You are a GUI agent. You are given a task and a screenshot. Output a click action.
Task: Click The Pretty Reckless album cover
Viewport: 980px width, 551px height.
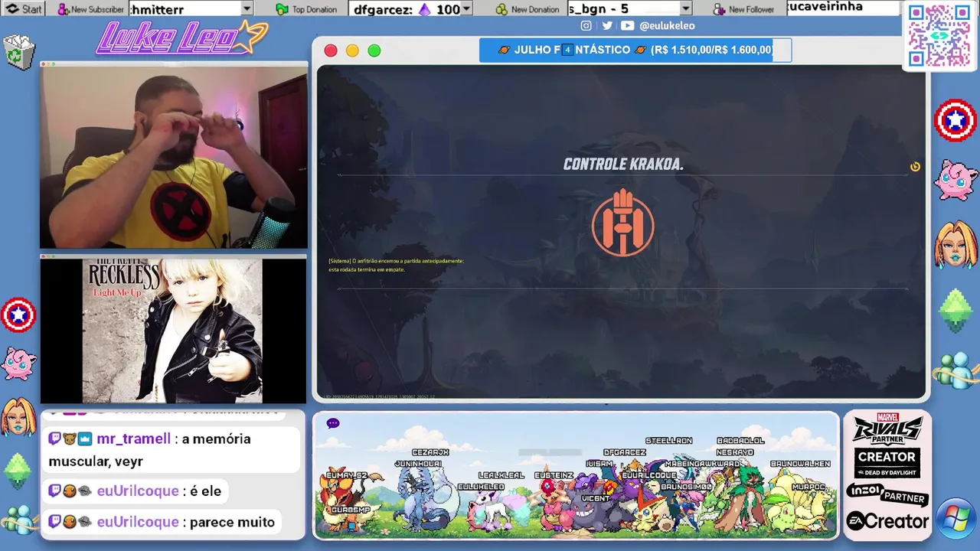(172, 331)
